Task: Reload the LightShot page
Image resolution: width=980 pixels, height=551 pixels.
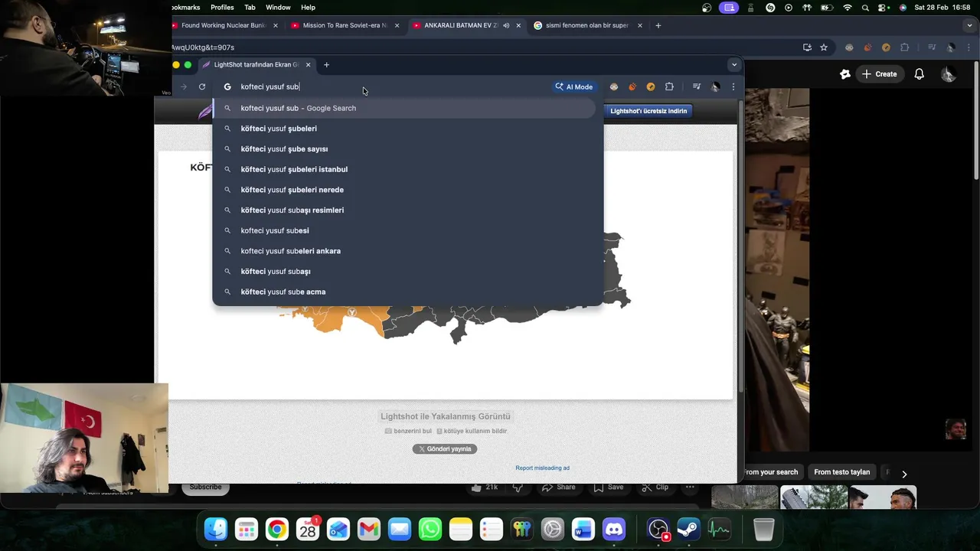Action: [202, 86]
